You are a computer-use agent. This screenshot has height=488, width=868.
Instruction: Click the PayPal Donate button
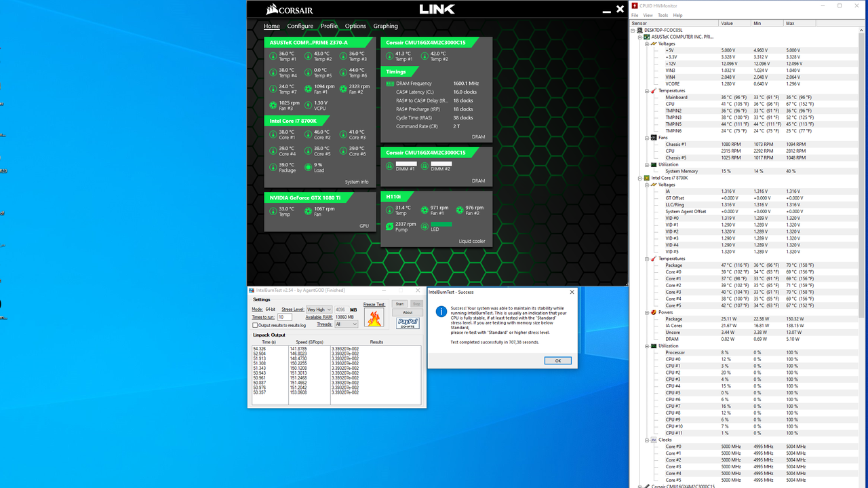point(408,323)
